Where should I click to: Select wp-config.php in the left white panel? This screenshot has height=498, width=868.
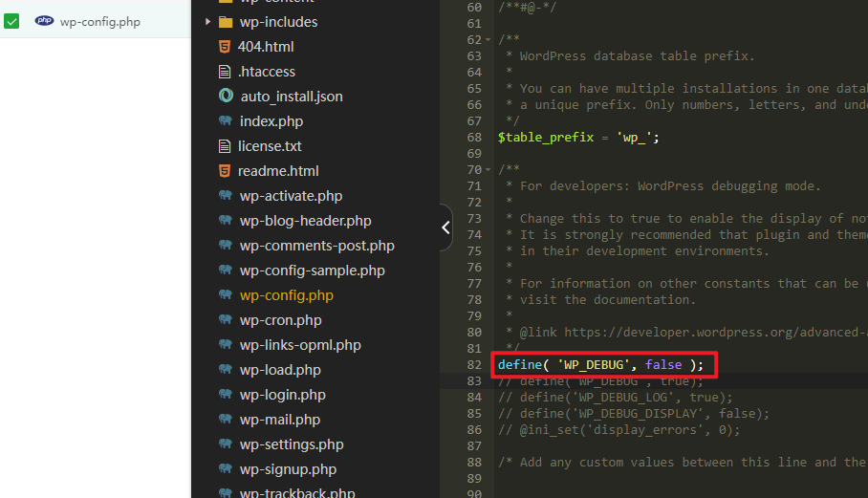[100, 22]
